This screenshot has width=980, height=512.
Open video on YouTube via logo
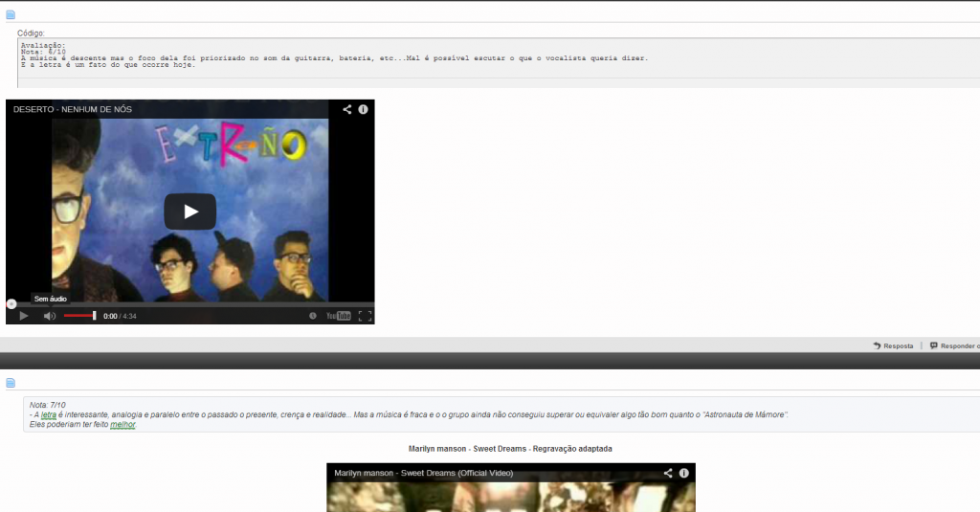click(338, 316)
